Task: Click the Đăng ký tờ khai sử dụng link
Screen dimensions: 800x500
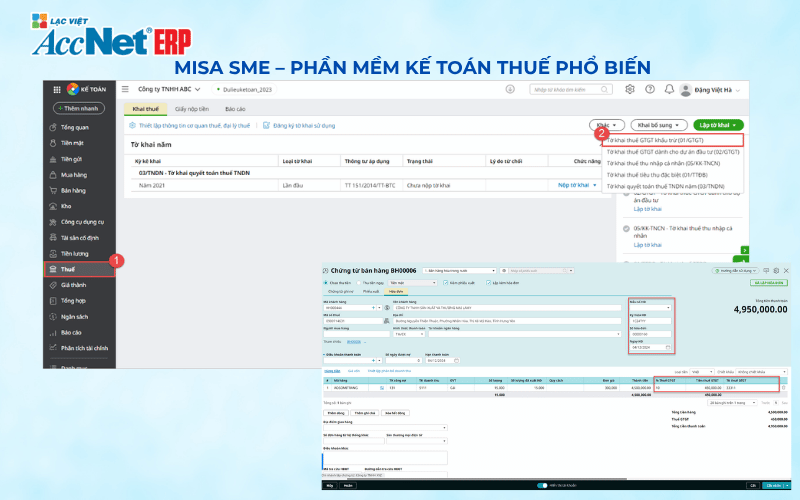Action: coord(299,126)
